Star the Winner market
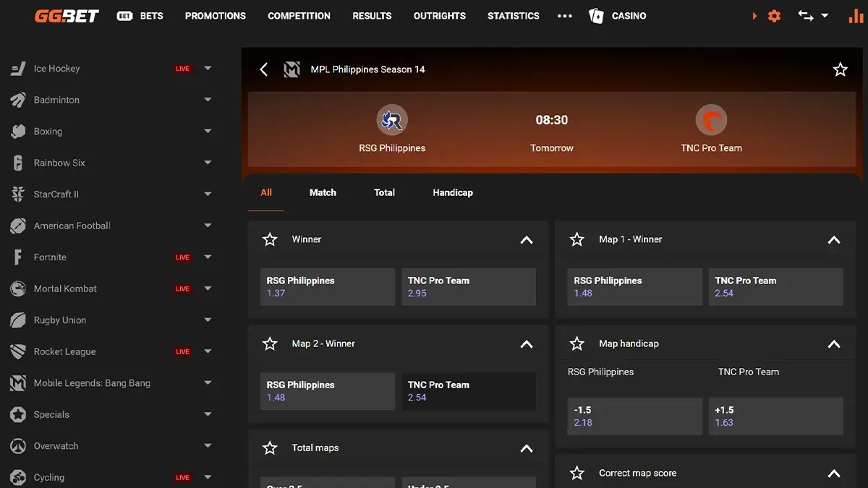This screenshot has height=488, width=868. (x=270, y=239)
